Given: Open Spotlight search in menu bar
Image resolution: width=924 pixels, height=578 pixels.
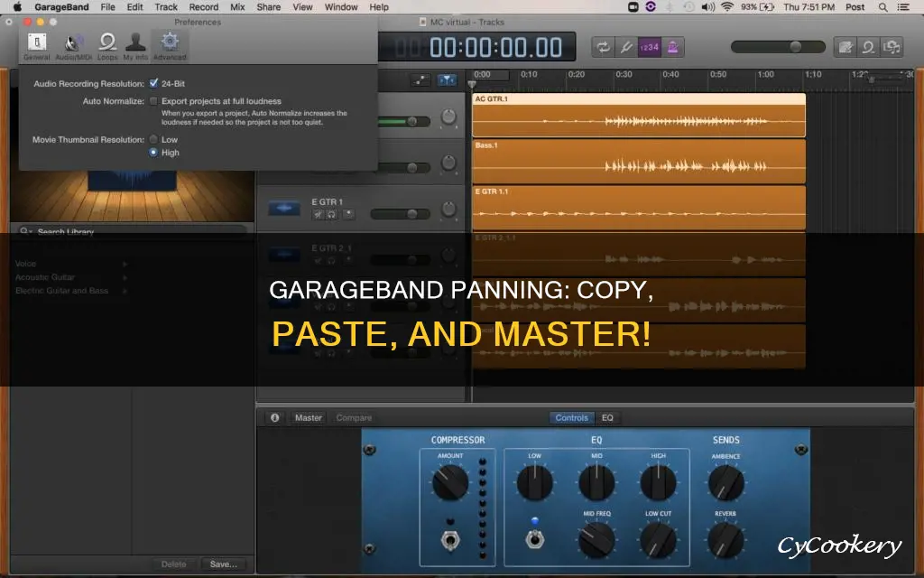Looking at the screenshot, I should 882,7.
